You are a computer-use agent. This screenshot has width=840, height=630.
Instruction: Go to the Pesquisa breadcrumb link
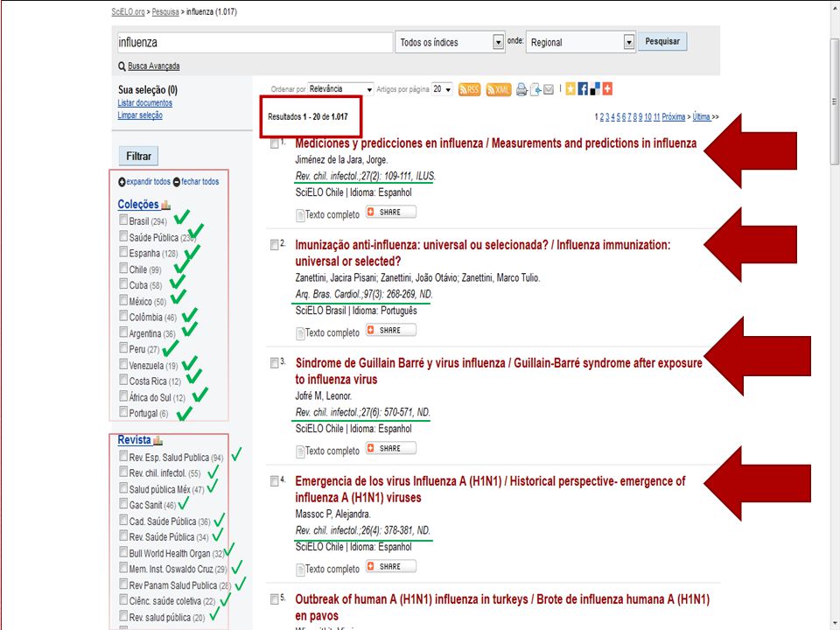pyautogui.click(x=165, y=11)
